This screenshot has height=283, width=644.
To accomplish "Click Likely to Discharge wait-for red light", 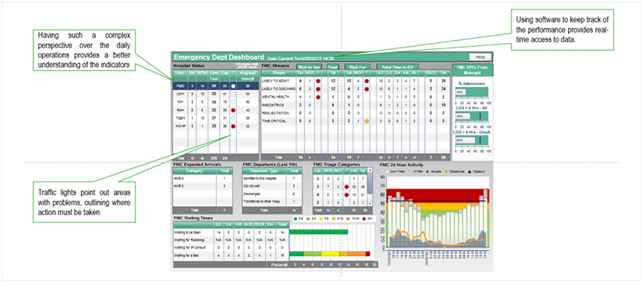I will click(x=367, y=89).
